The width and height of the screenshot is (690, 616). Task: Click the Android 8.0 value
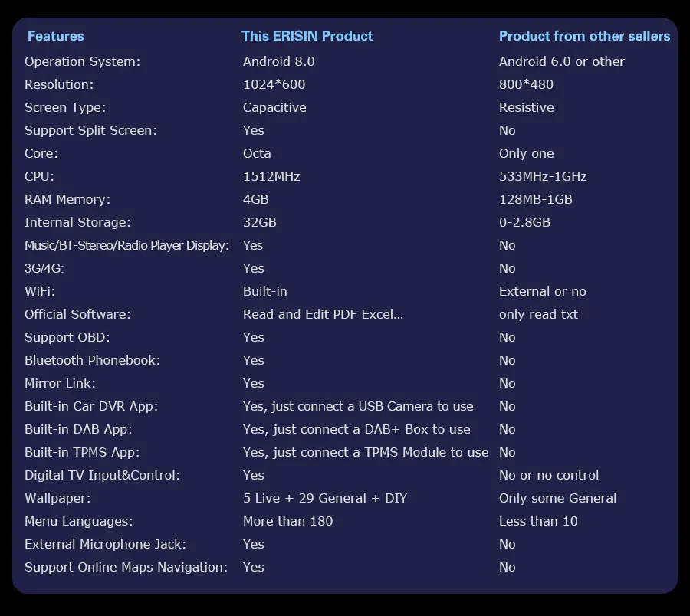point(278,61)
